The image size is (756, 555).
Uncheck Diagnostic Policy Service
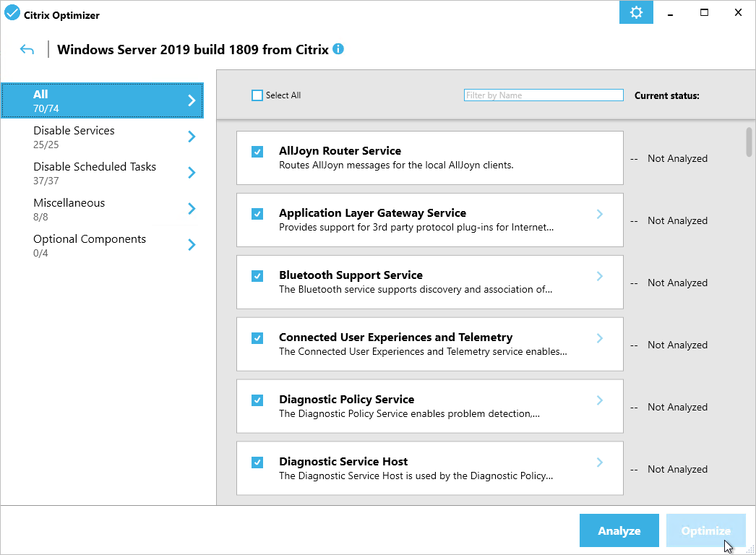(x=257, y=400)
